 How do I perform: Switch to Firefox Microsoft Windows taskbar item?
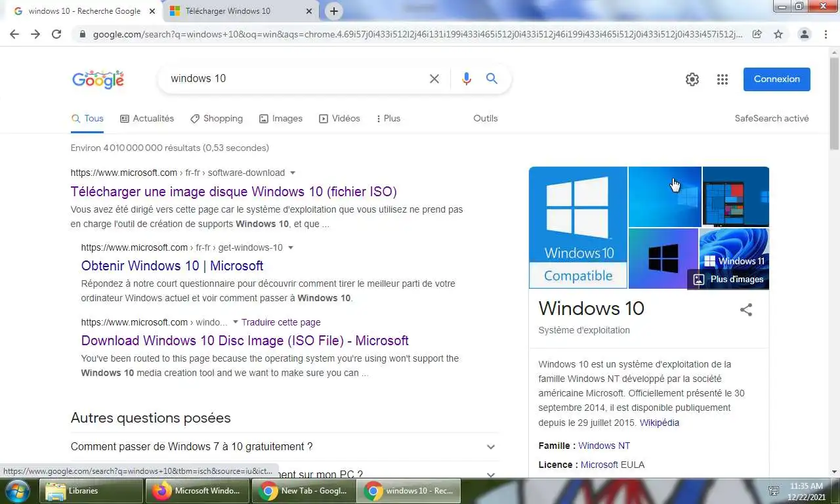[198, 491]
